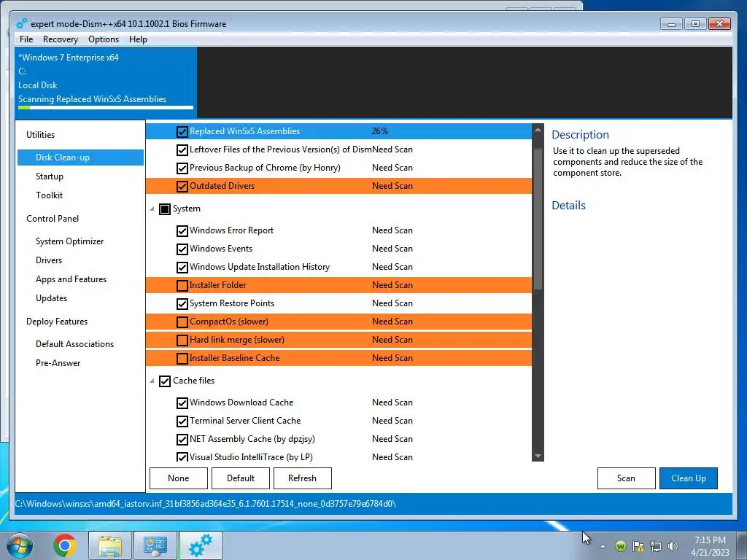Launch Google Chrome from taskbar
The image size is (747, 560).
coord(65,545)
